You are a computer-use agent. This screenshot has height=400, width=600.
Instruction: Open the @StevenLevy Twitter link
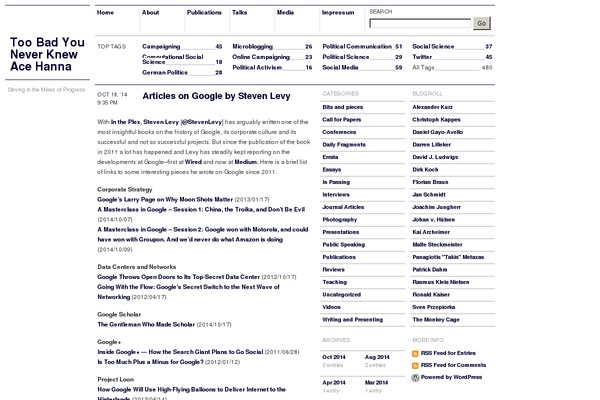201,122
